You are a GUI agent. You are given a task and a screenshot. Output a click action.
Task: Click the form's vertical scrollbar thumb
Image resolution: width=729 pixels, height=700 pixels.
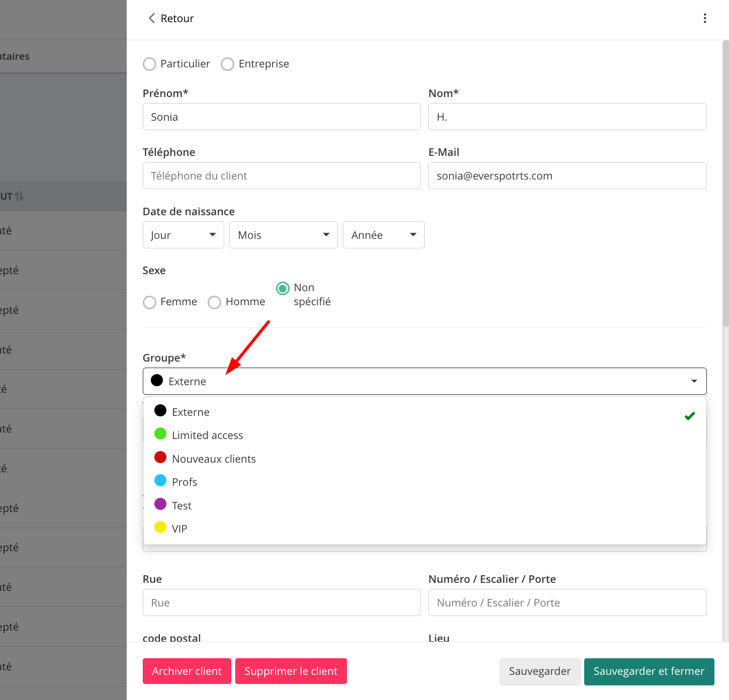pyautogui.click(x=725, y=184)
